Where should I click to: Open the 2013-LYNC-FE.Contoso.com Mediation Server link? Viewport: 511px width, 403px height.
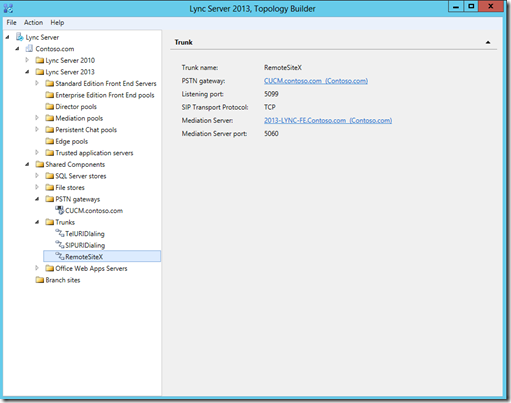coord(328,120)
